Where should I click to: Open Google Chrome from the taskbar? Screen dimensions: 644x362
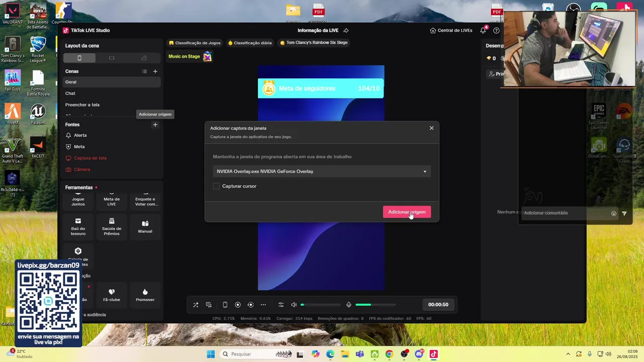389,354
